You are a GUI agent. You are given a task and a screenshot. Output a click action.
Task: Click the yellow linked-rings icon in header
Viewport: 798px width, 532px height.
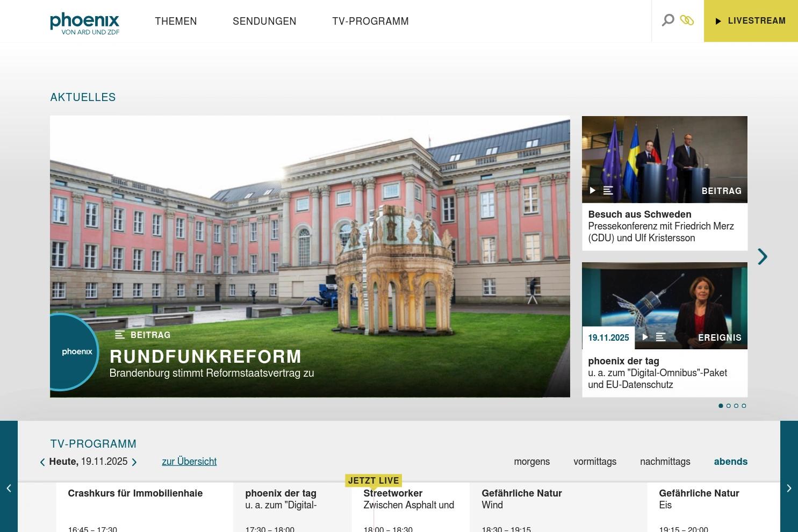[x=687, y=20]
